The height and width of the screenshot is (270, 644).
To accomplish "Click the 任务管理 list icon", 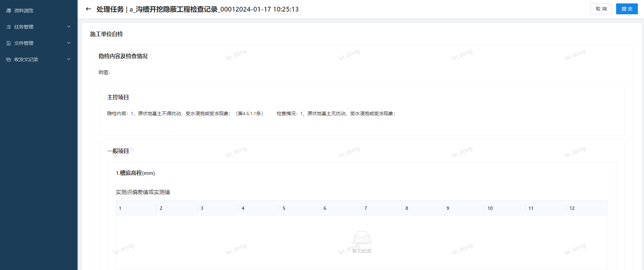I will [x=9, y=27].
